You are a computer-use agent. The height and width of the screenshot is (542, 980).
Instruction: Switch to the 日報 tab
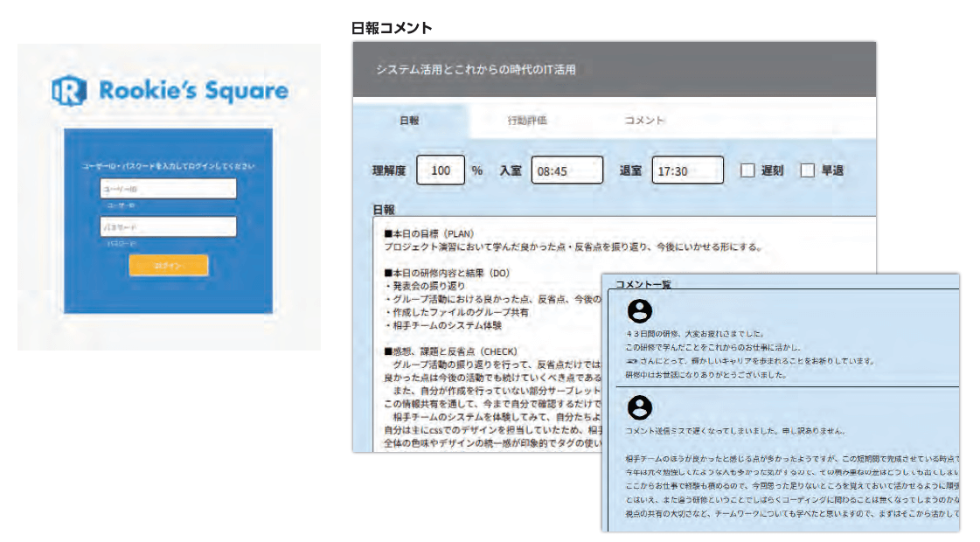[409, 121]
